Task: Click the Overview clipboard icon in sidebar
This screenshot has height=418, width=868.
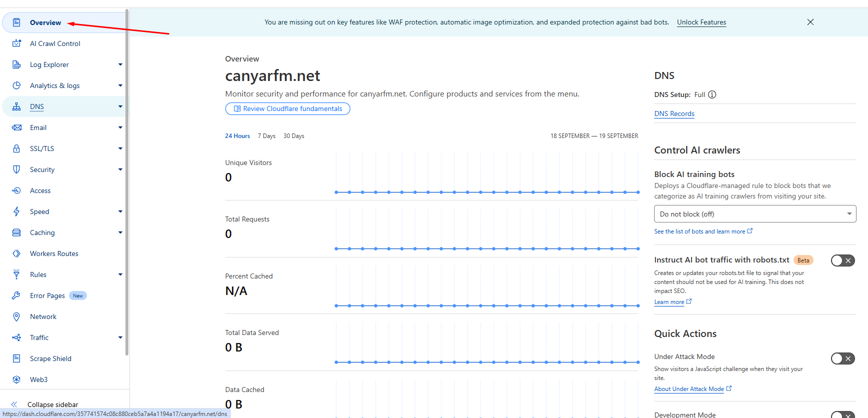Action: tap(16, 22)
